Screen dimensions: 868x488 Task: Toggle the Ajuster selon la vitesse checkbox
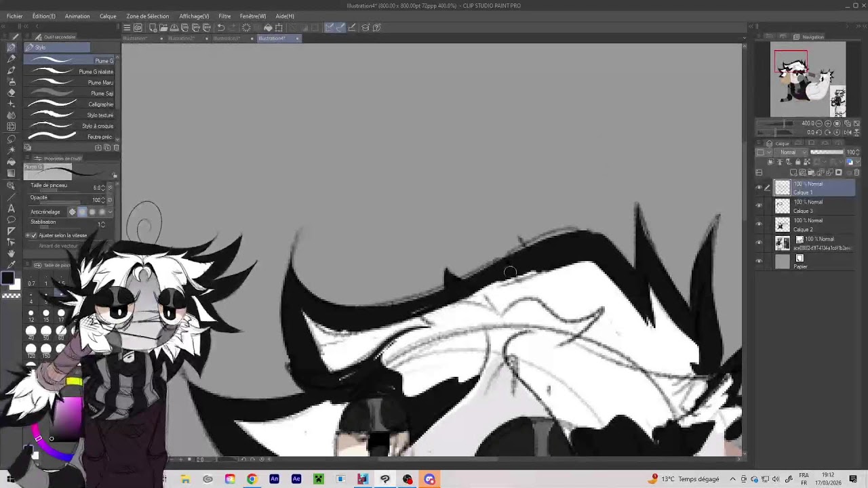click(x=35, y=235)
